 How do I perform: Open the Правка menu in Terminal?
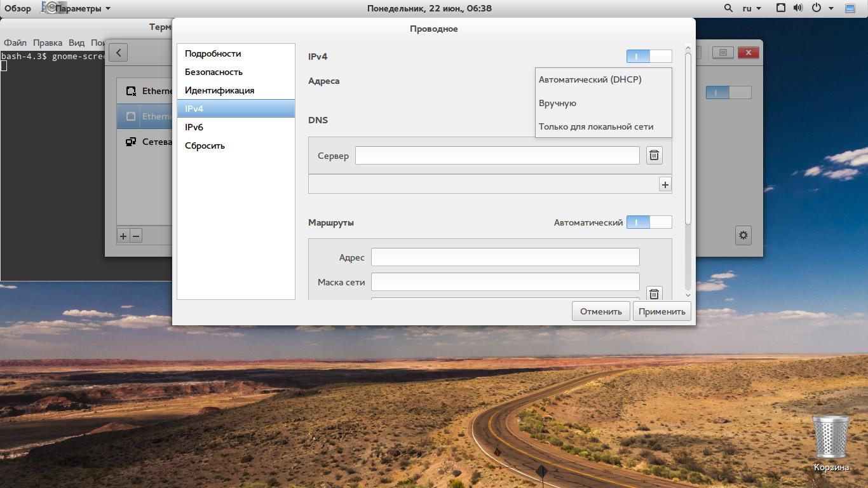48,43
